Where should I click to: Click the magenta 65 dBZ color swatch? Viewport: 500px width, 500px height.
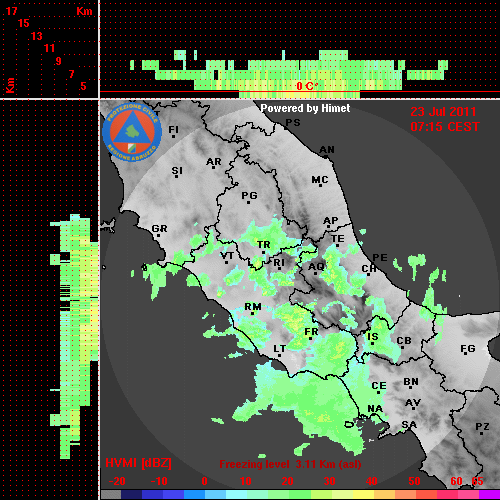point(489,495)
